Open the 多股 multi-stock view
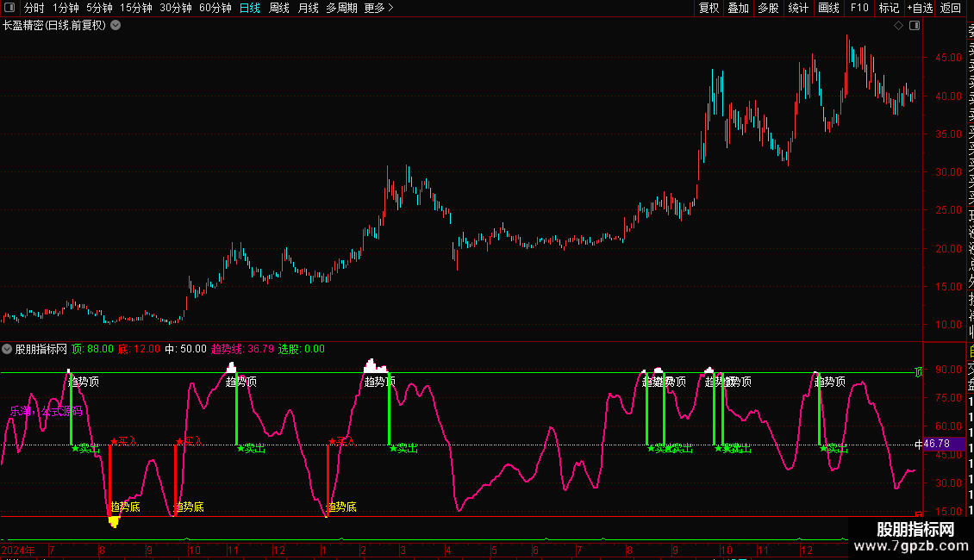Image resolution: width=974 pixels, height=560 pixels. [768, 8]
